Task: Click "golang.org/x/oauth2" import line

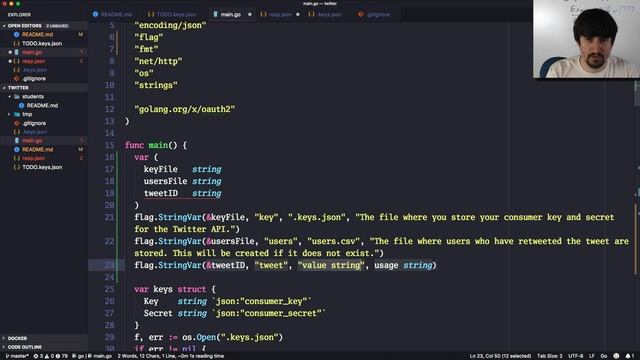Action: (184, 109)
